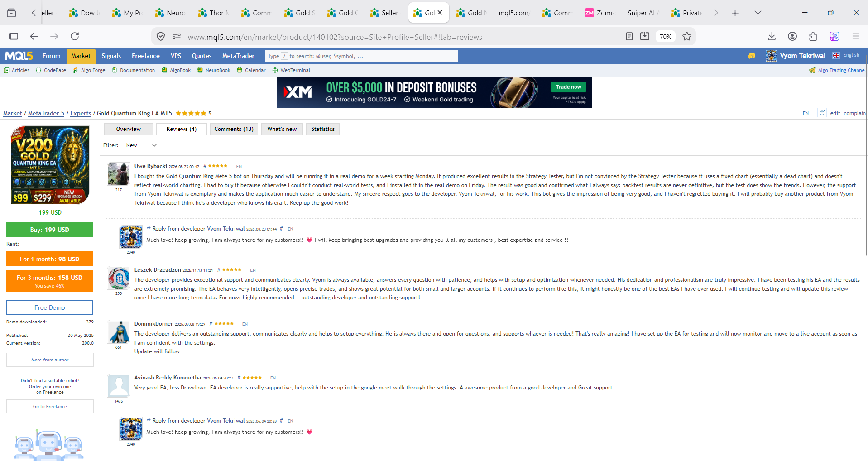Close the active Gold tab
The height and width of the screenshot is (461, 868).
[x=440, y=13]
